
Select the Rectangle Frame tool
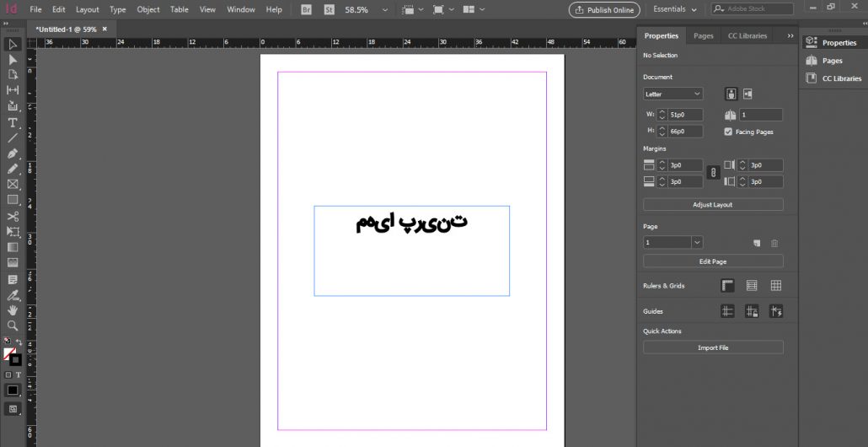coord(13,185)
